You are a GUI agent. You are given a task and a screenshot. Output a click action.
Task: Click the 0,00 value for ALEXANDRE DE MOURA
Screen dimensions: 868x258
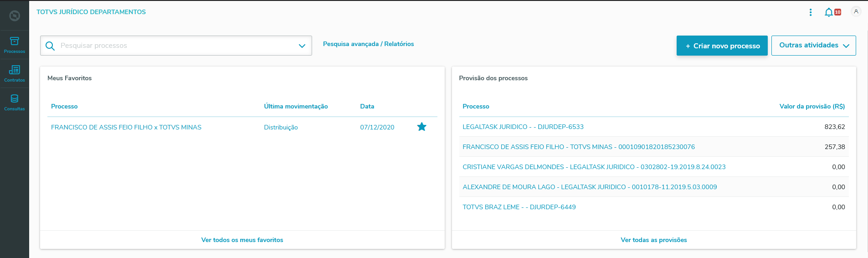(838, 187)
